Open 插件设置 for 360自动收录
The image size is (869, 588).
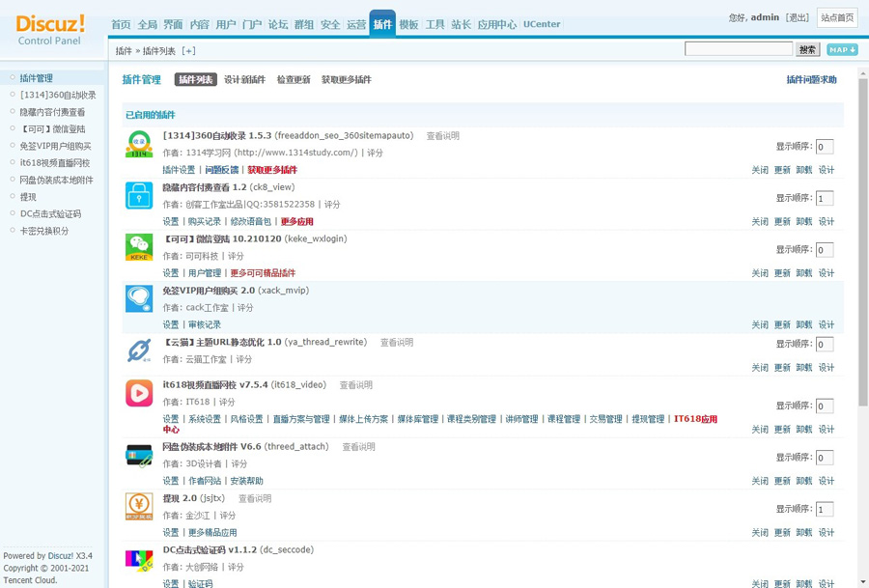tap(179, 170)
